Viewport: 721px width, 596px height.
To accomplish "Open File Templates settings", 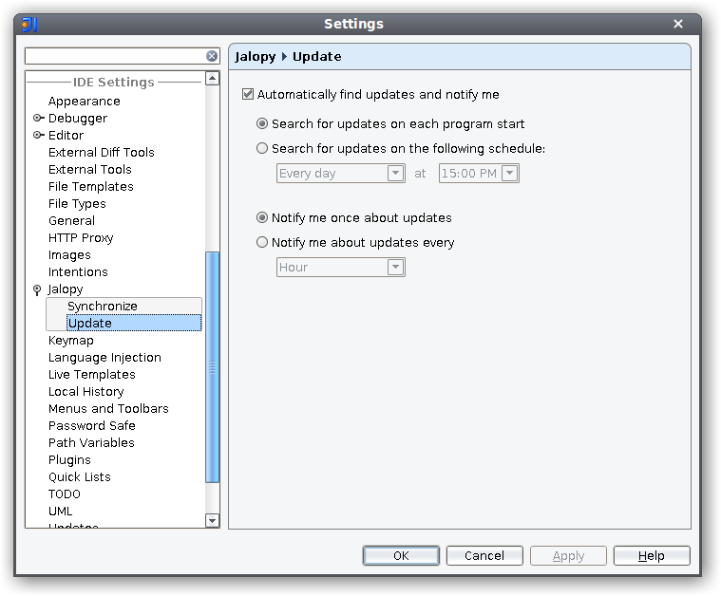I will click(x=91, y=186).
